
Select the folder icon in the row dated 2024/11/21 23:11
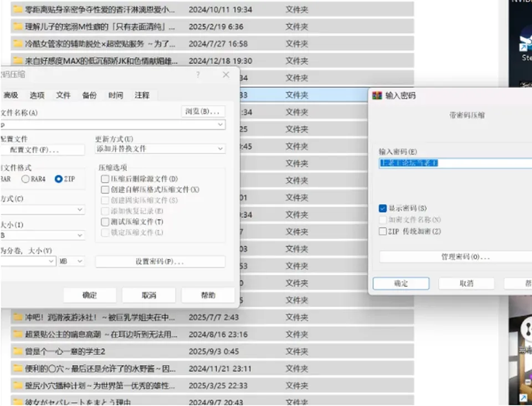(x=17, y=368)
